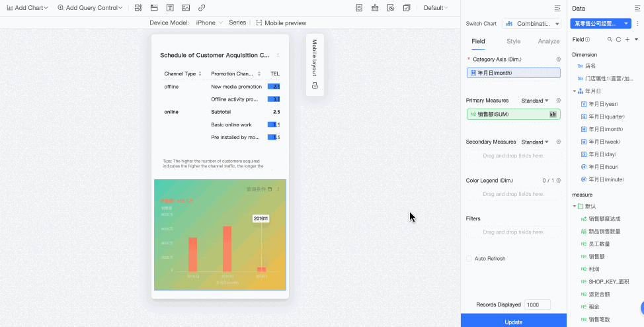This screenshot has width=644, height=327.
Task: Sort by Promotion Channel column
Action: [259, 74]
